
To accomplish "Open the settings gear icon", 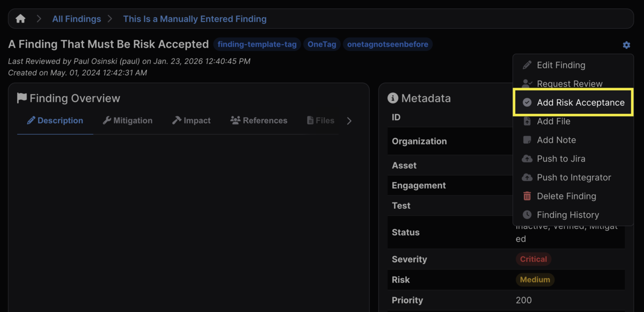I will point(626,45).
